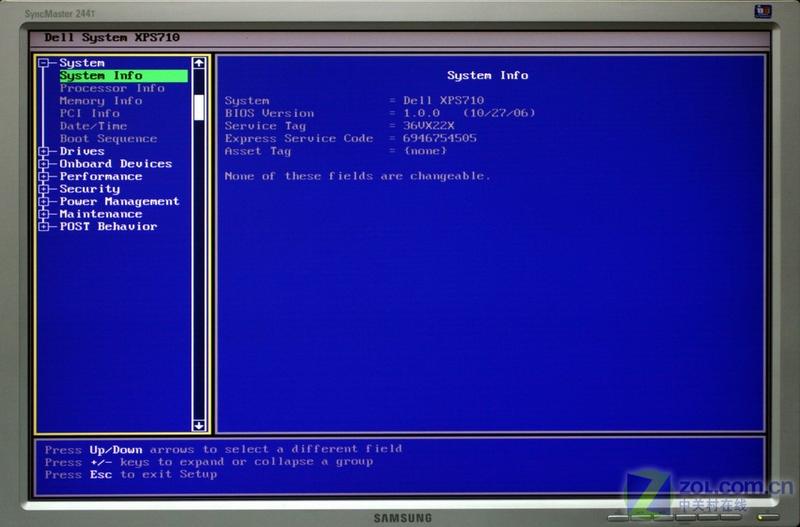
Task: Expand the Security group
Action: pos(44,189)
